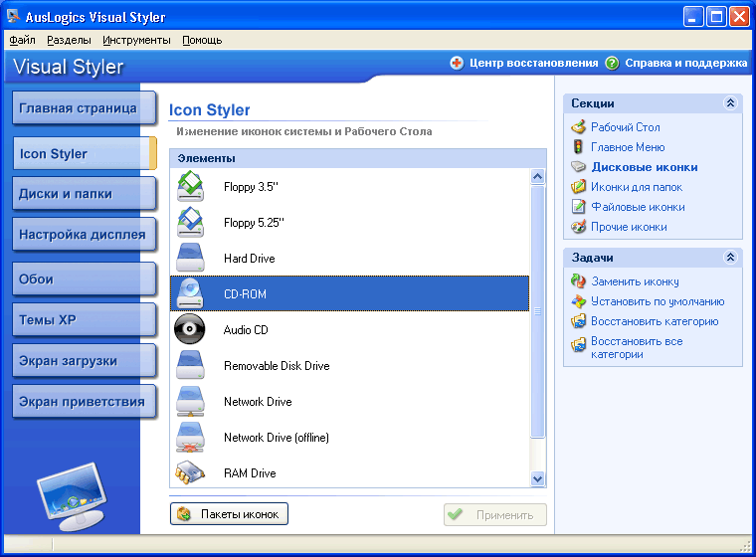Image resolution: width=756 pixels, height=557 pixels.
Task: Open the Инструменты menu
Action: 136,40
